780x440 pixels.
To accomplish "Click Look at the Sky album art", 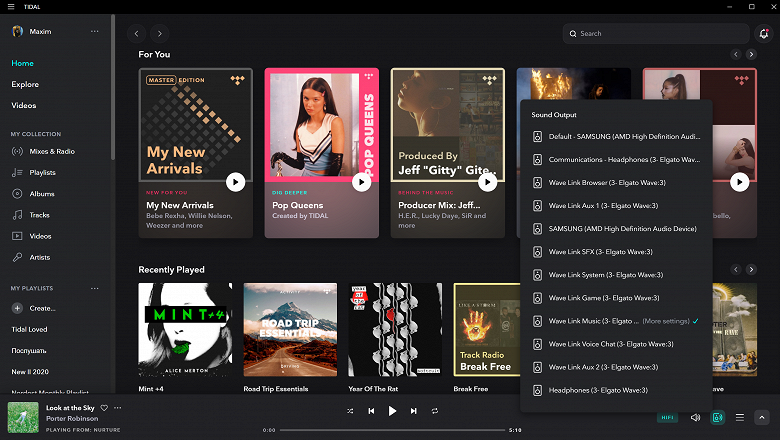I will [23, 417].
